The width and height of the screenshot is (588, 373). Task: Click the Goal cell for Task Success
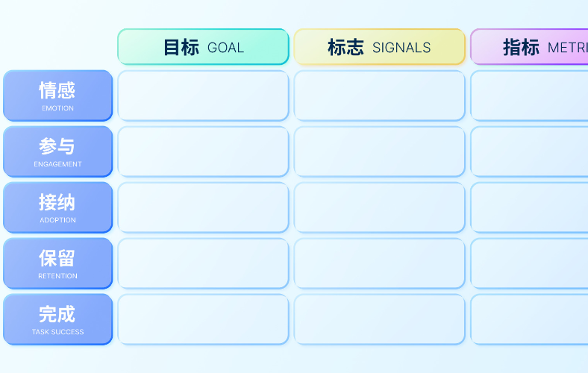click(x=203, y=319)
